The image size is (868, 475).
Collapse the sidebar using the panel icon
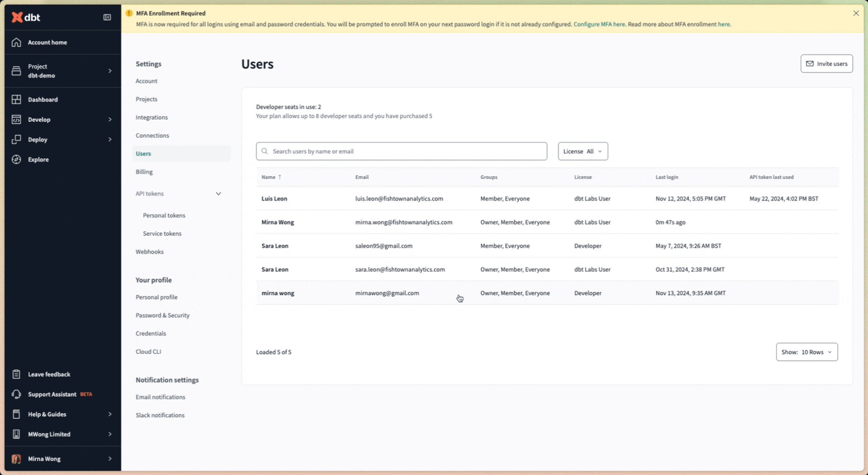pos(107,17)
